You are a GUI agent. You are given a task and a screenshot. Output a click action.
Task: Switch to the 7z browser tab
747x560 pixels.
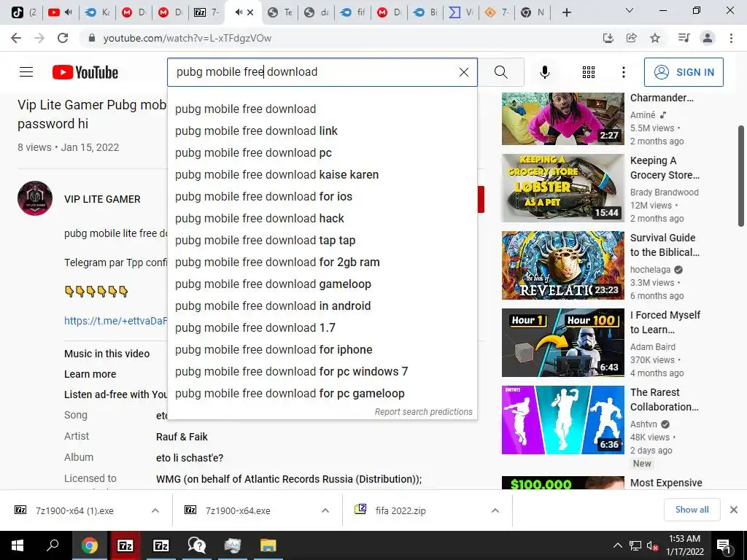(206, 12)
